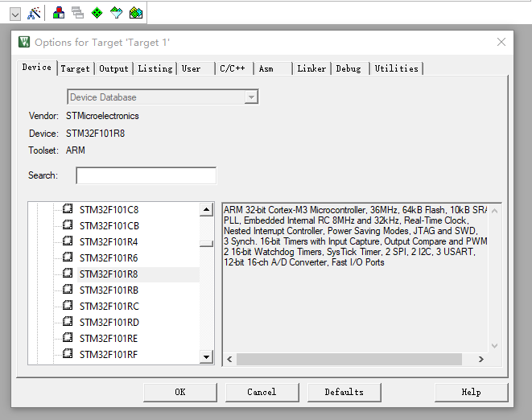Choose STM32F101R4 from device tree
532x420 pixels.
tap(109, 242)
